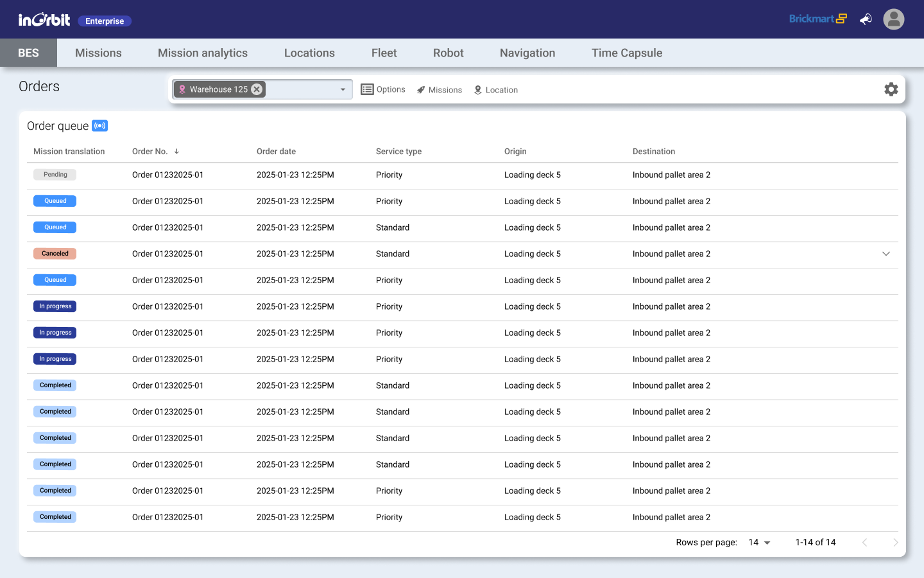Image resolution: width=924 pixels, height=578 pixels.
Task: Switch to the Mission analytics tab
Action: pyautogui.click(x=203, y=53)
